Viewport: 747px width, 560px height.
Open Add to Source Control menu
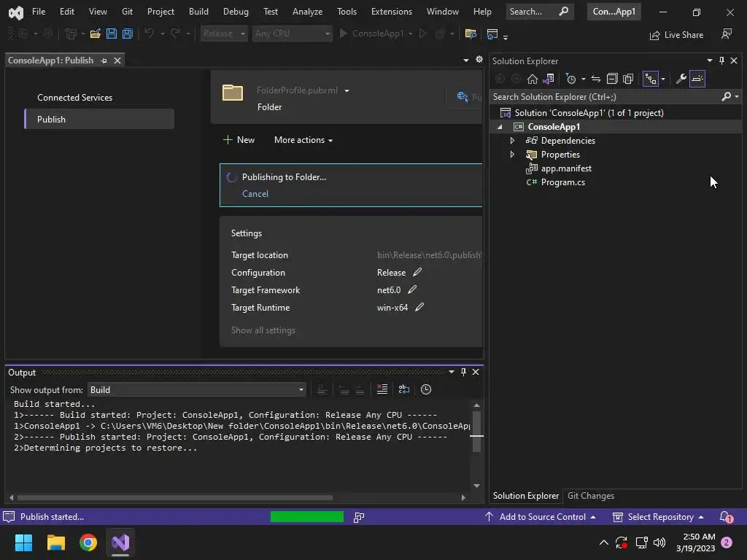pyautogui.click(x=541, y=517)
